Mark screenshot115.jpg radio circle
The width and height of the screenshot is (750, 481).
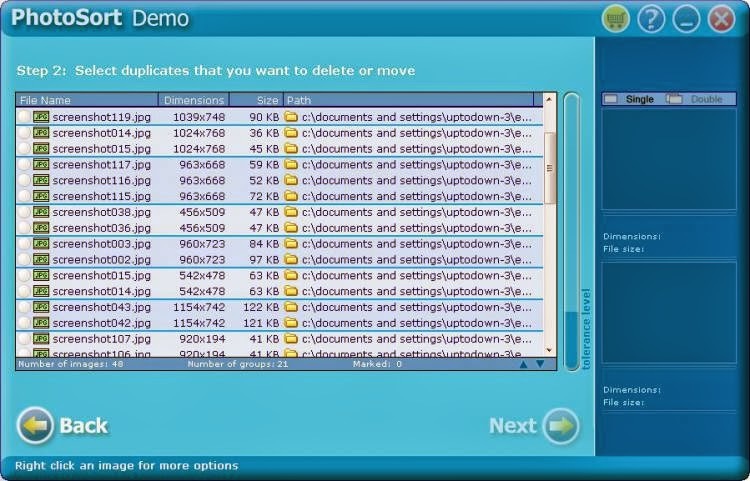coord(24,196)
